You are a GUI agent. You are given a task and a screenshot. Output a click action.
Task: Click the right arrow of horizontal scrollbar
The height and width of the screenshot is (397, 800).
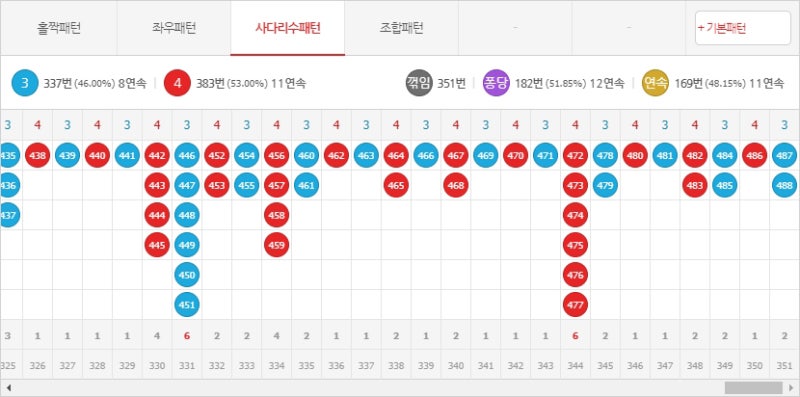click(x=791, y=388)
